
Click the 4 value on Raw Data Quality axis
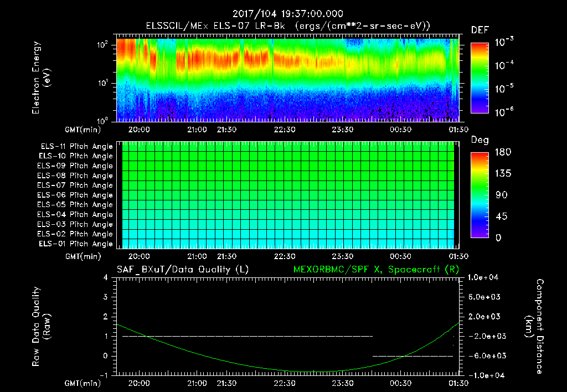(x=106, y=278)
